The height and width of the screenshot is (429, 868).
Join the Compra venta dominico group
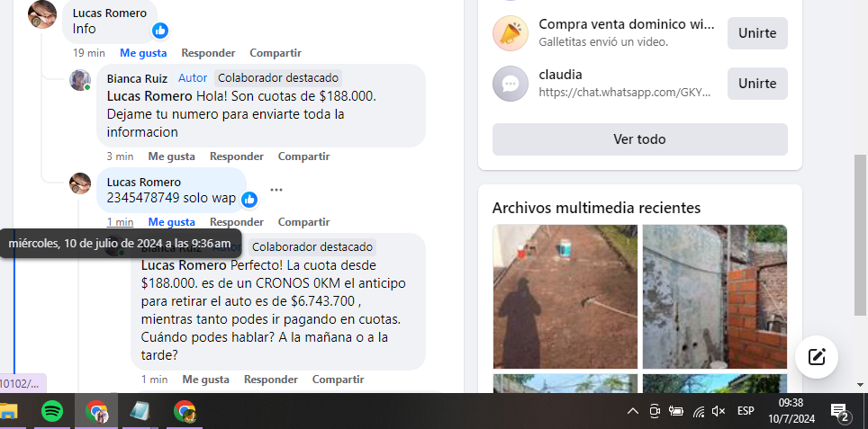[757, 33]
